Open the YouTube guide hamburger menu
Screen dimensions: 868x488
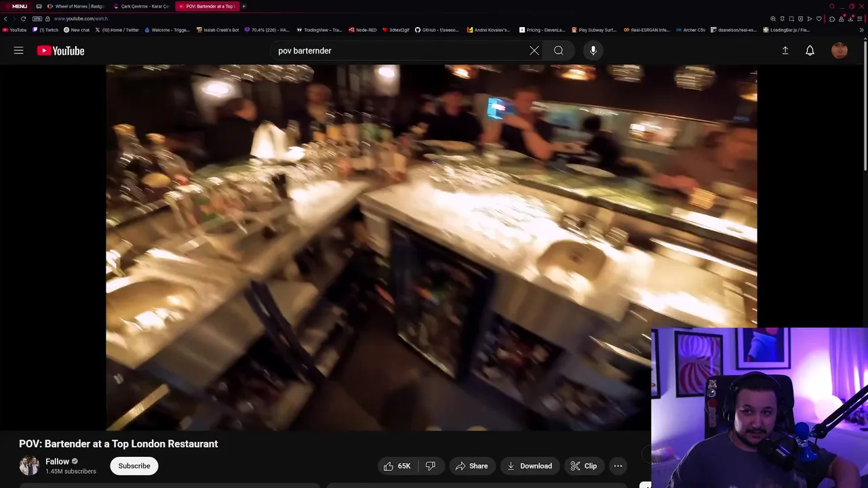(18, 51)
